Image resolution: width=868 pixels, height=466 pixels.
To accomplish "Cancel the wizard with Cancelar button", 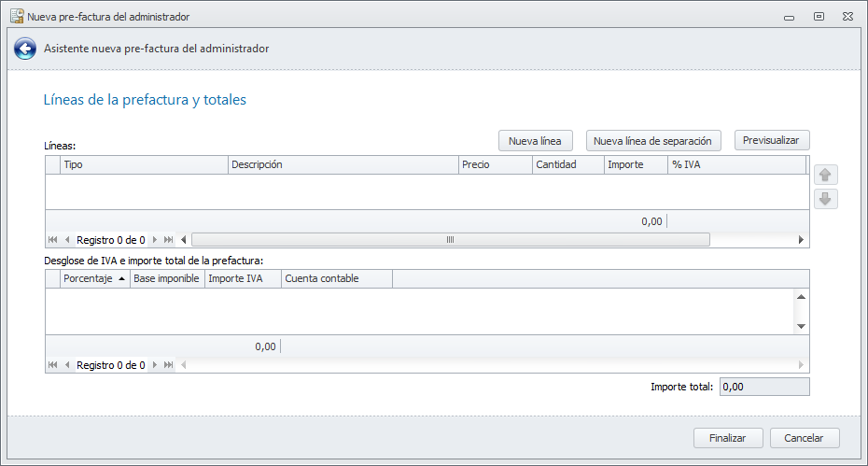I will pos(805,438).
